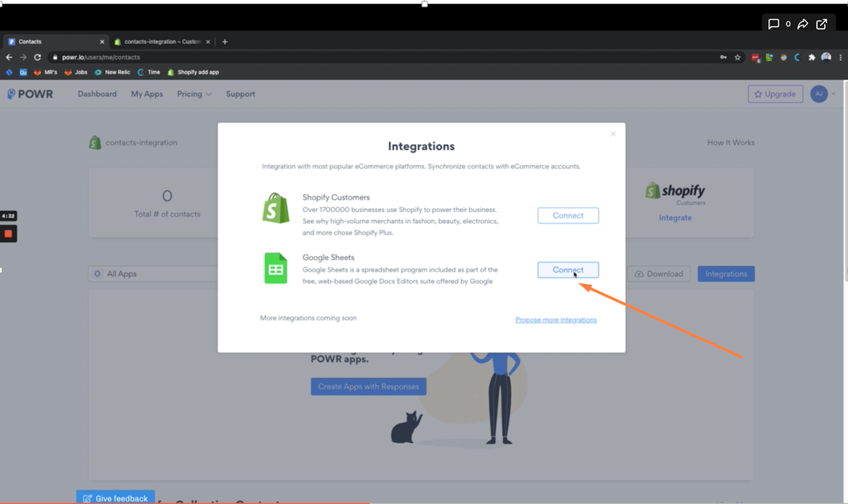Screen dimensions: 848x504
Task: Switch to the Contacts tab
Action: 55,42
